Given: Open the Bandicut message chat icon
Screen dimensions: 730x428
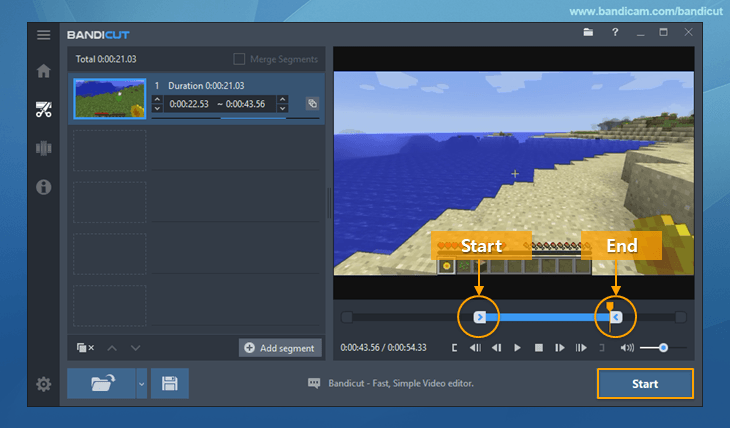Looking at the screenshot, I should tap(314, 383).
